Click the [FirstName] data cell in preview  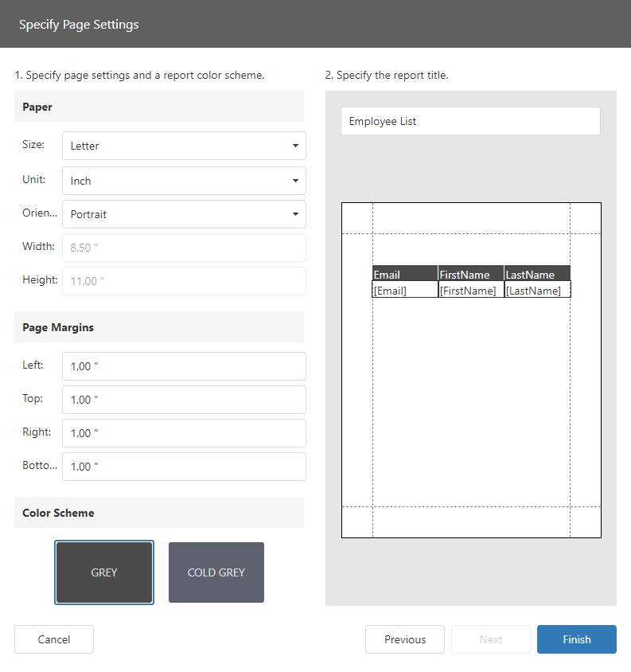coord(471,290)
